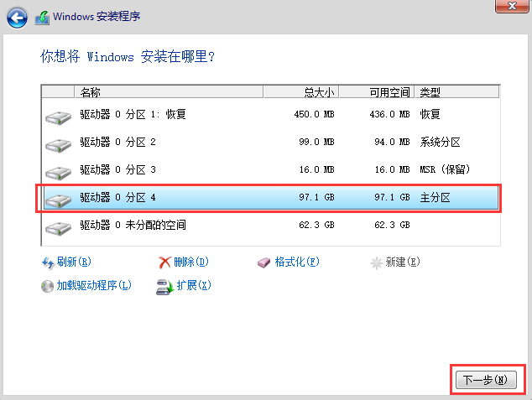Screen dimensions: 532x400
Task: Click the 99.0 MB total size cell
Action: pos(316,142)
